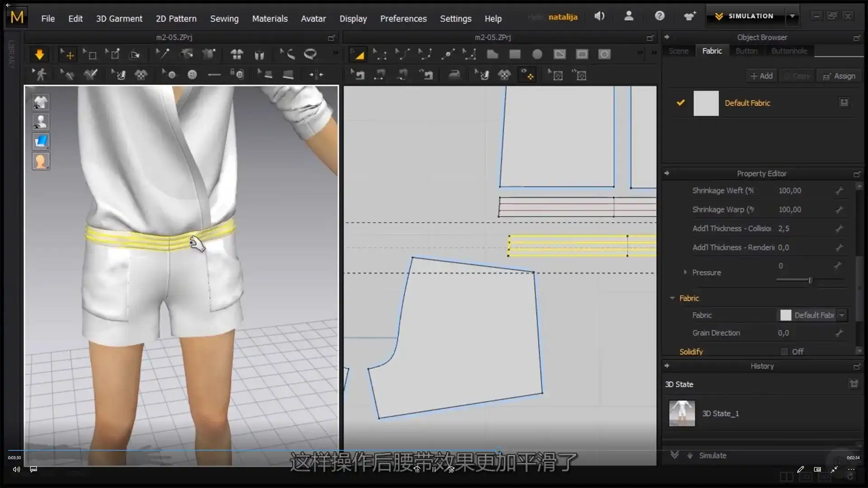Select the Rectangle pattern tool
The width and height of the screenshot is (868, 488).
(515, 55)
